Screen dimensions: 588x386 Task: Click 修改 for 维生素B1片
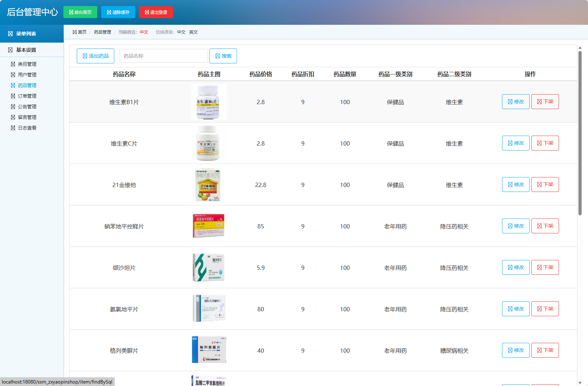515,101
